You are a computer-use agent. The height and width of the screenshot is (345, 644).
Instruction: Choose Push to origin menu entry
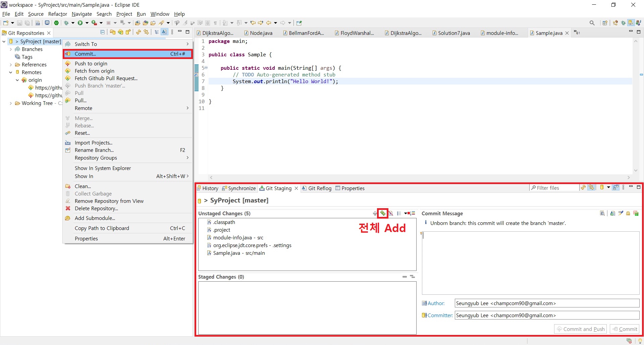point(127,63)
